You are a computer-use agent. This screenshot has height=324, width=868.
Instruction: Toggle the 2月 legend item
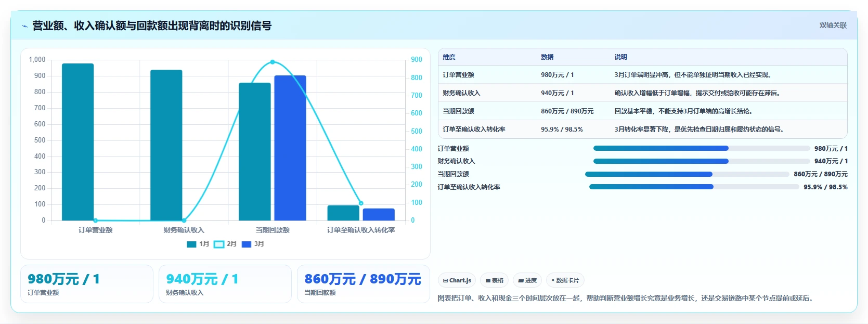coord(225,244)
